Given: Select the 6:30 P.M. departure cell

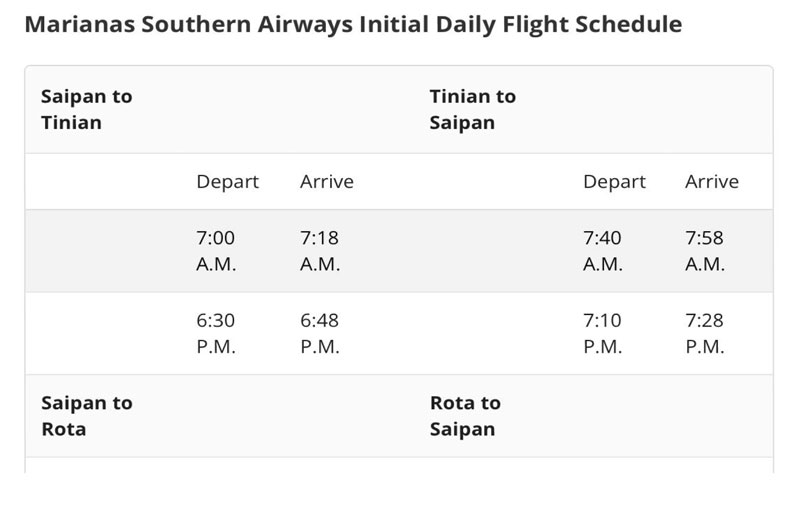Looking at the screenshot, I should click(216, 334).
